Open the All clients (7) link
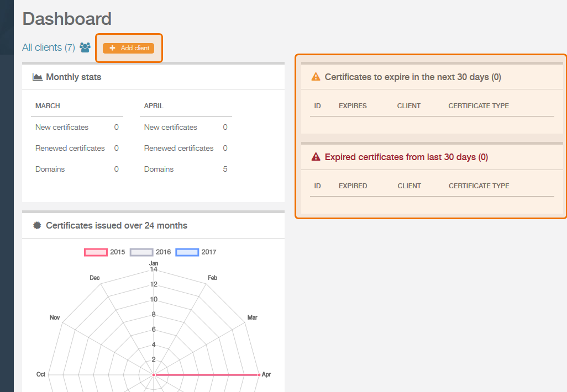567x392 pixels. [49, 47]
